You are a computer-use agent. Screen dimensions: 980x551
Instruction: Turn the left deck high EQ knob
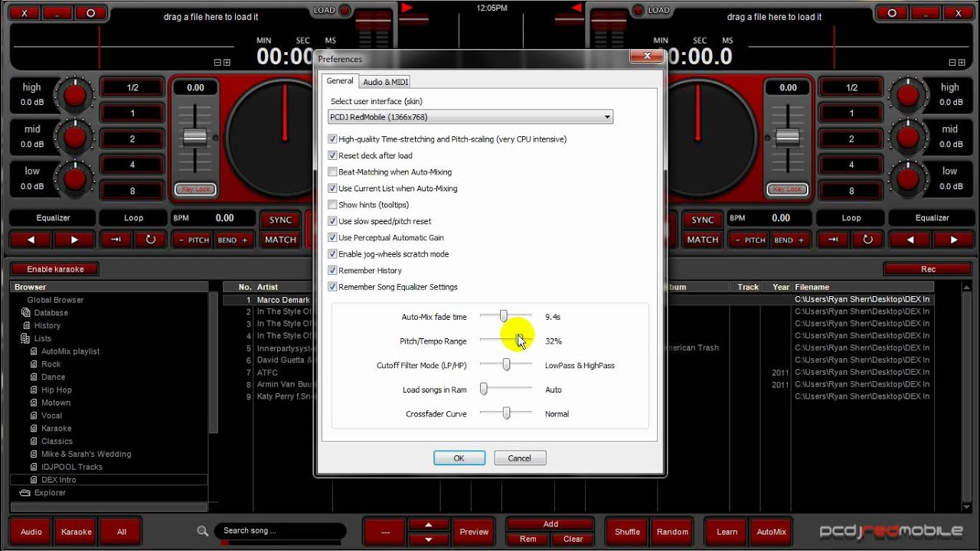click(75, 95)
